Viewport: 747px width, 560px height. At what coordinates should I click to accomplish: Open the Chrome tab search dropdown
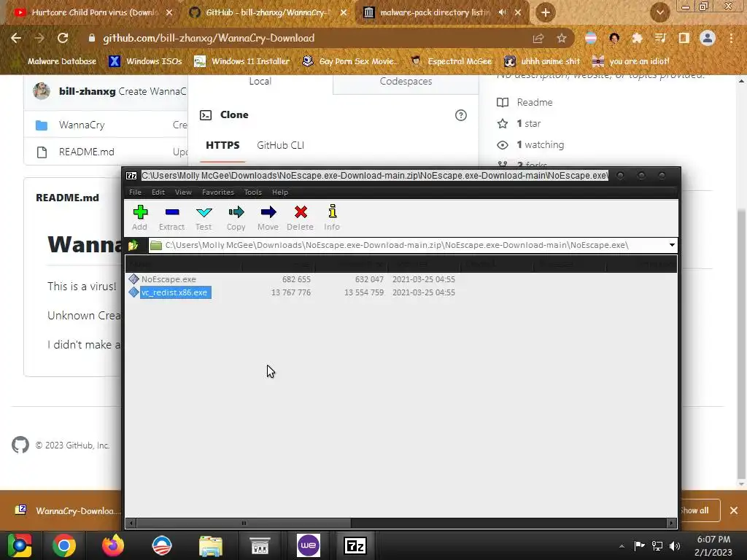click(659, 12)
